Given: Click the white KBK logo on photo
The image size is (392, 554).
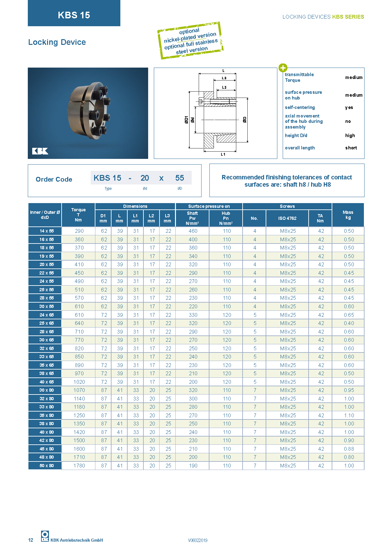Looking at the screenshot, I should 40,151.
